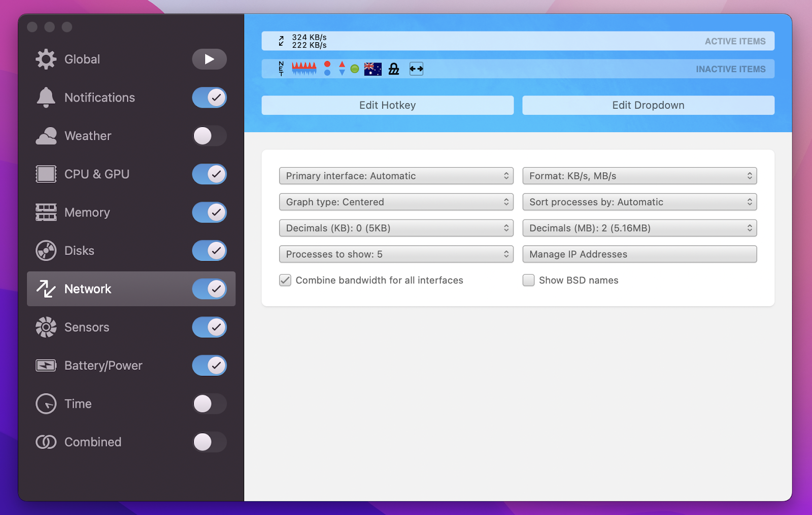Open the Global section label
The width and height of the screenshot is (812, 515).
(x=82, y=59)
